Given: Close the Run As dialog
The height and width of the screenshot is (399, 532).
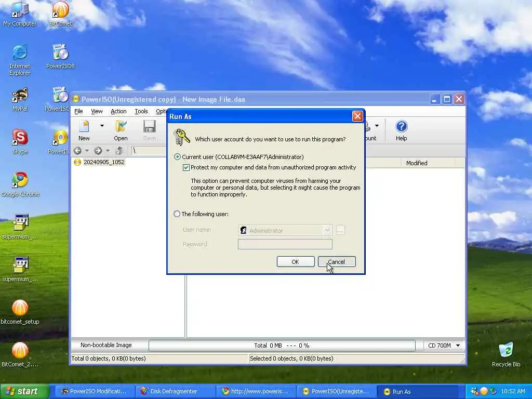Looking at the screenshot, I should 357,116.
